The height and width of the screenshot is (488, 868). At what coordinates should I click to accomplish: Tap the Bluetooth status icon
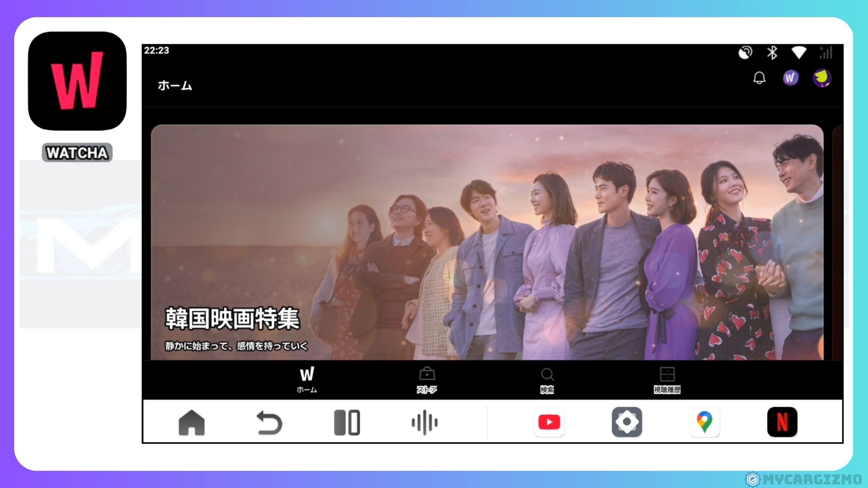point(772,53)
